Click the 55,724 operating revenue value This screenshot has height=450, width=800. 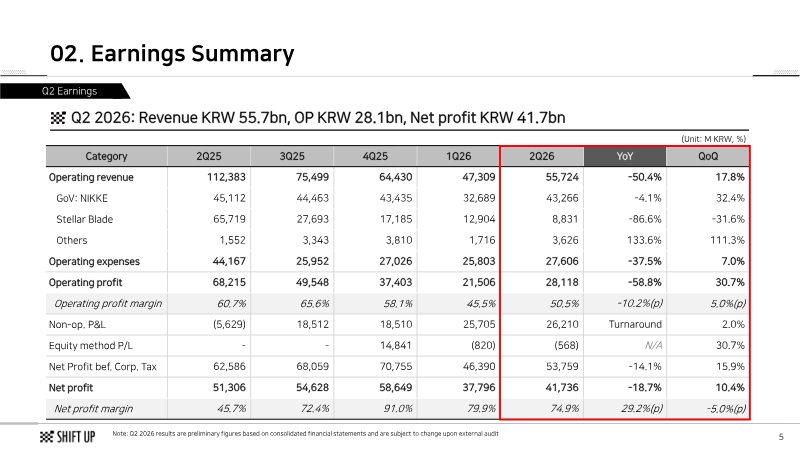(x=562, y=177)
